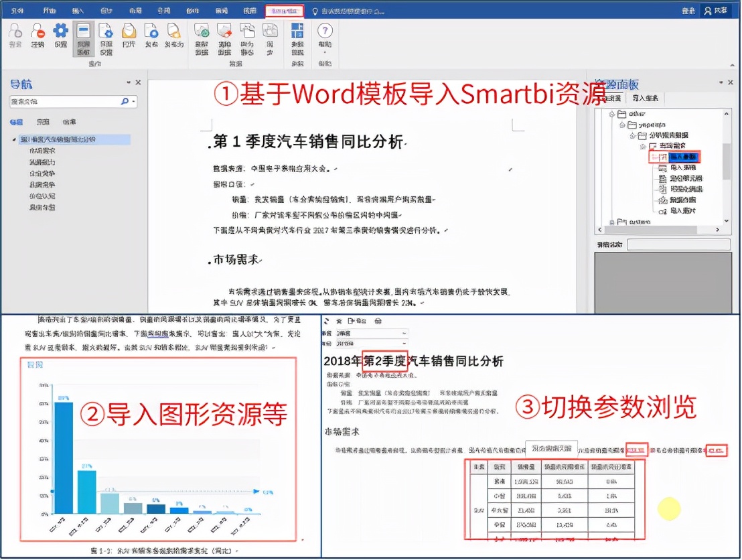Open the search options dropdown arrow beside magnifier

(134, 101)
